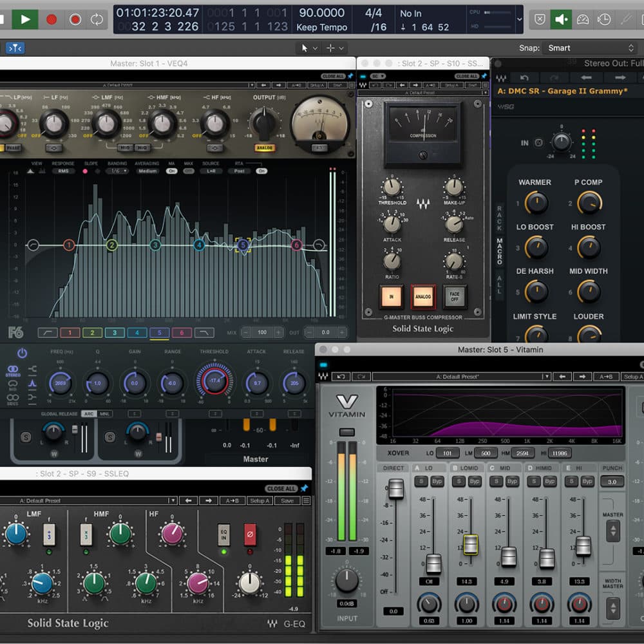
Task: Toggle the VEQ4 ANALOG button
Action: pyautogui.click(x=265, y=147)
